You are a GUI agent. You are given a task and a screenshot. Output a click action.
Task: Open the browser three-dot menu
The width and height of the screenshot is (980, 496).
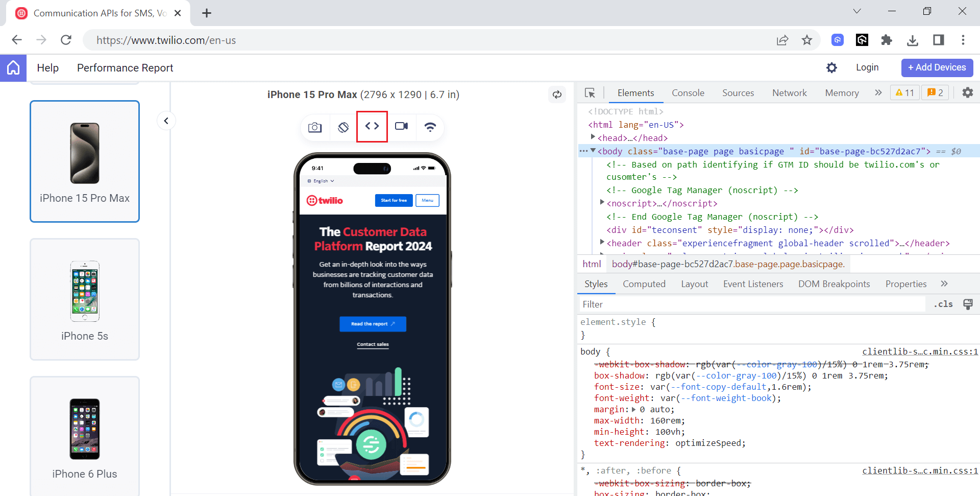click(963, 40)
